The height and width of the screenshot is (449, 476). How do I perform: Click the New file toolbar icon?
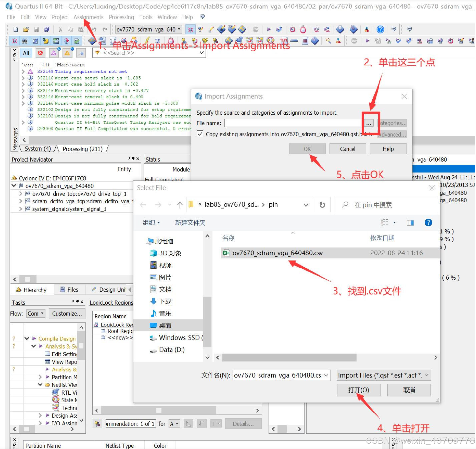pos(16,29)
